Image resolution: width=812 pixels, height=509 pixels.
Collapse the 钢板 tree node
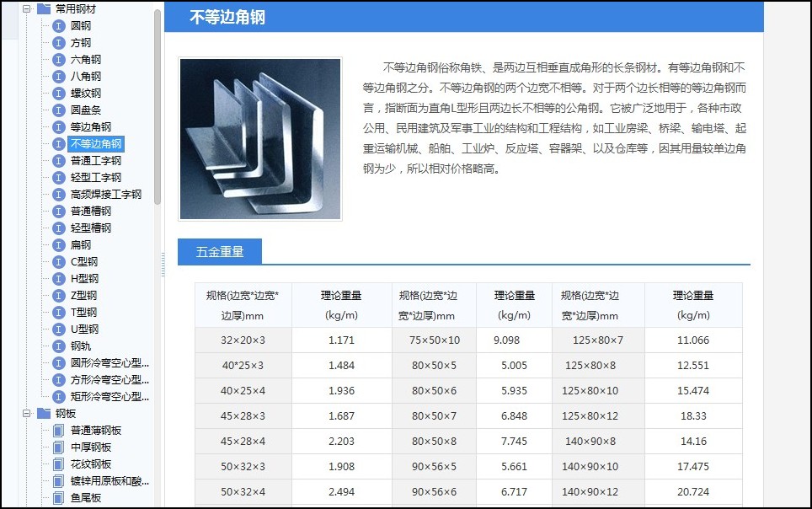click(27, 414)
